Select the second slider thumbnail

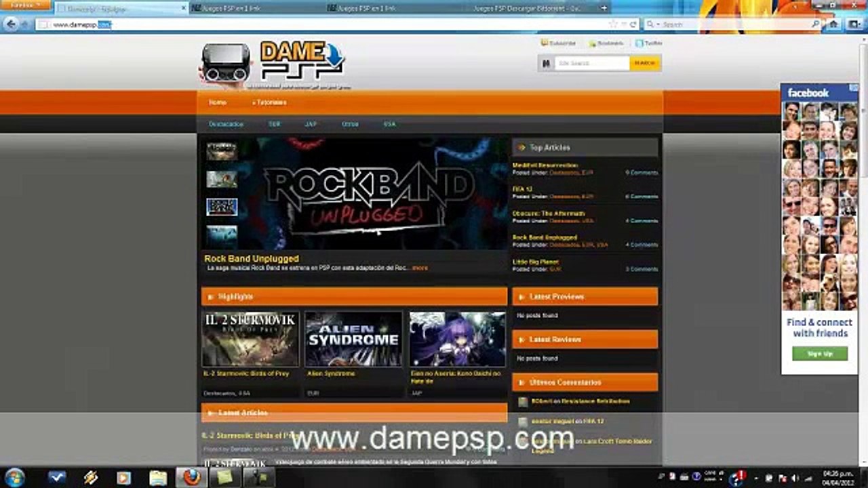(x=222, y=179)
